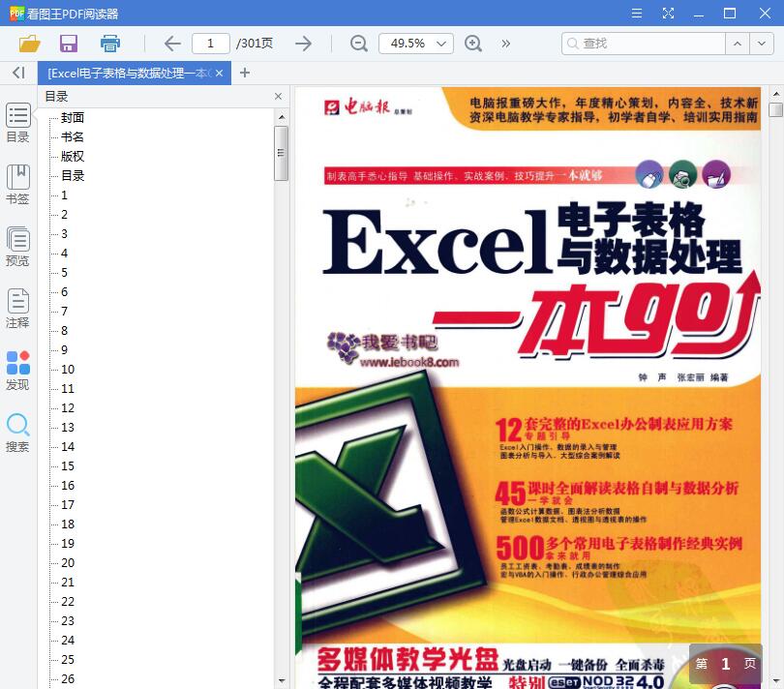Click the outline panel scroll up arrow
This screenshot has width=784, height=689.
point(282,117)
